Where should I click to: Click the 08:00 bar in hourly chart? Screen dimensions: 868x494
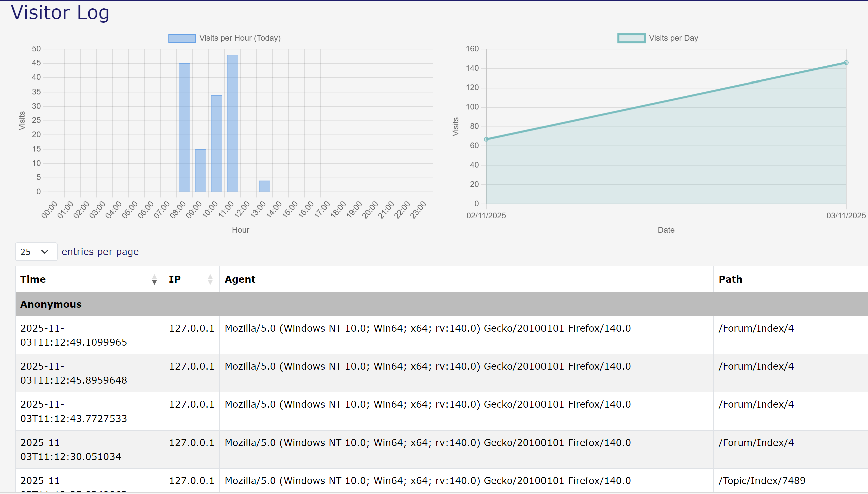[184, 128]
